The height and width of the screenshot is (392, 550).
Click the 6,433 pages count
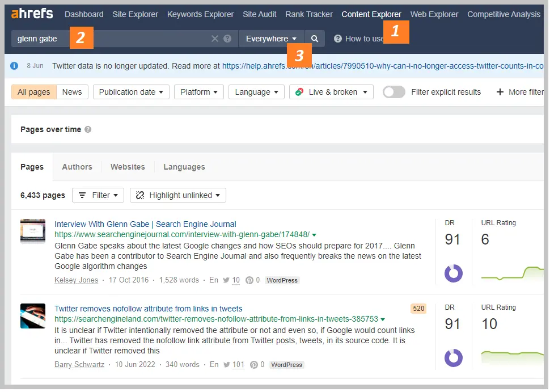(x=43, y=195)
